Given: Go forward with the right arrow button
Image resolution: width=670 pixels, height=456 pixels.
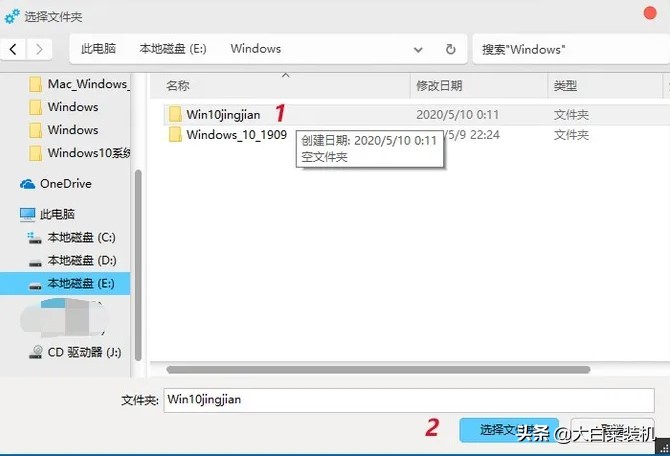Looking at the screenshot, I should pyautogui.click(x=39, y=49).
